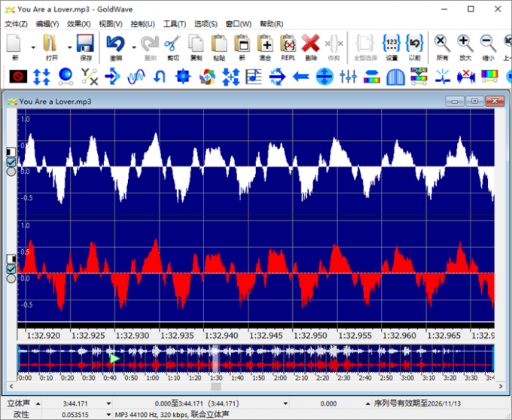Click the Copy (复制) icon
Image resolution: width=512 pixels, height=420 pixels.
[196, 44]
